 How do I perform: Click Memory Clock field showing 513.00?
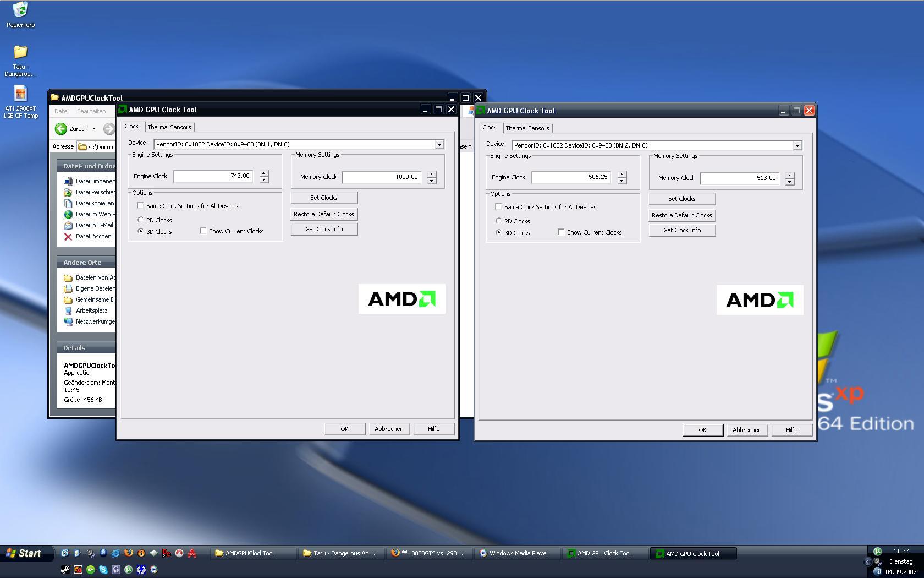coord(740,178)
